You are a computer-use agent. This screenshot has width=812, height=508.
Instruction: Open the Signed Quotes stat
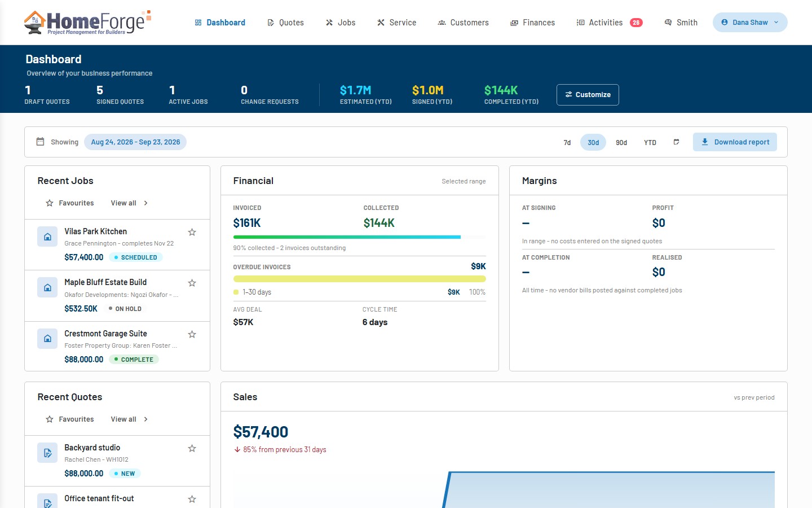point(120,95)
